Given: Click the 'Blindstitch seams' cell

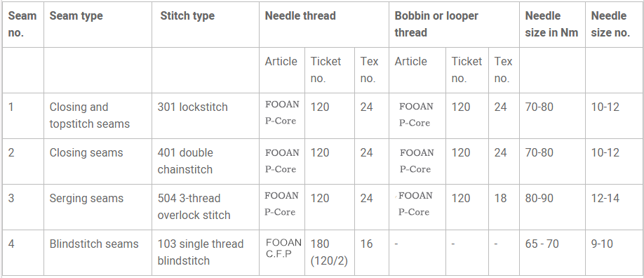Looking at the screenshot, I should click(x=98, y=253).
